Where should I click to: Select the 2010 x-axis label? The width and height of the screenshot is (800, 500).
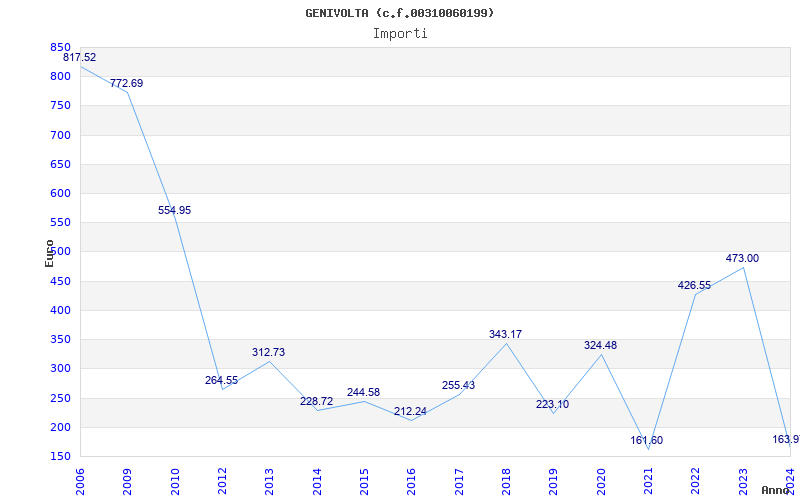(174, 482)
